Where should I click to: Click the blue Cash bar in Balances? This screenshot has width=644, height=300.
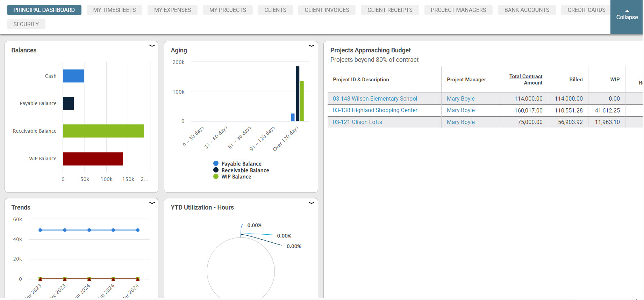click(x=73, y=76)
